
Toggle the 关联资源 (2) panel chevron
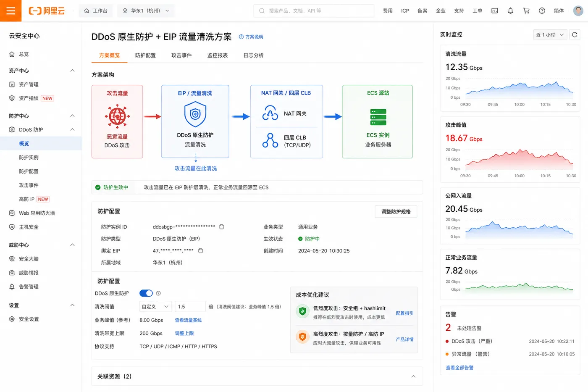(x=413, y=376)
